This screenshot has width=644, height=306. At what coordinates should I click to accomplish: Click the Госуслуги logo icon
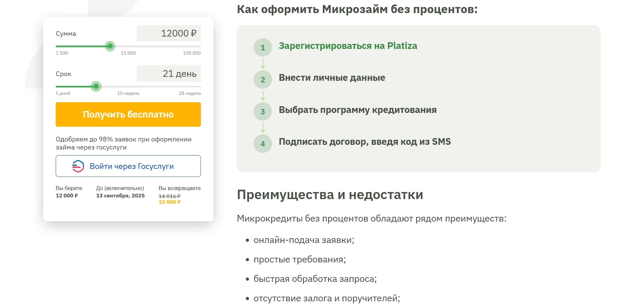point(77,166)
